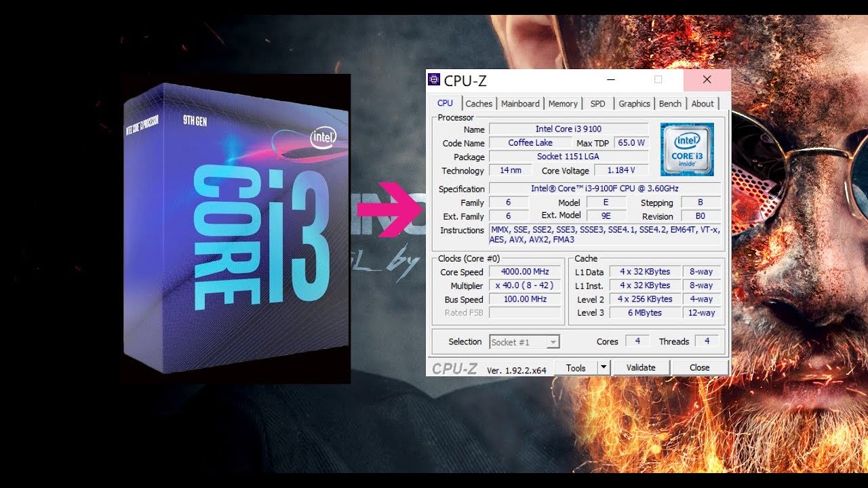The width and height of the screenshot is (868, 488).
Task: Open the About tab
Action: (x=703, y=104)
